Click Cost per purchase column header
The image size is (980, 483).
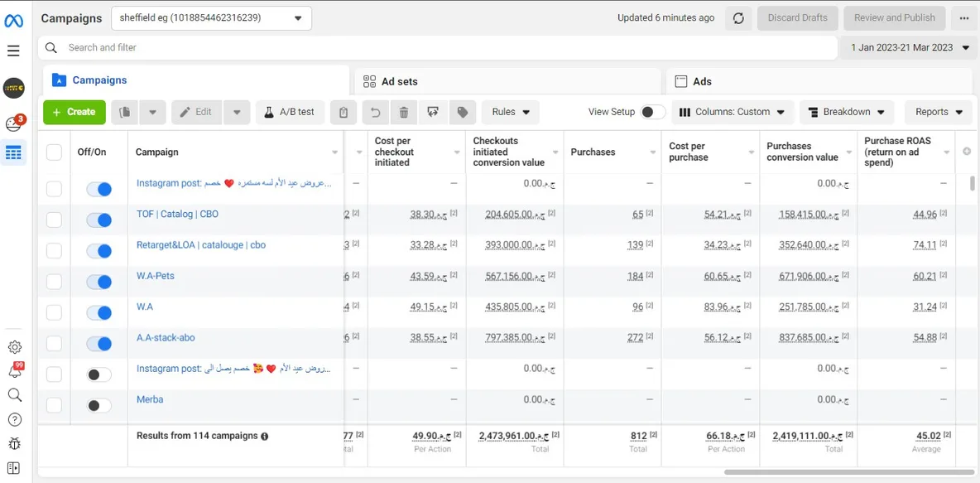(711, 152)
